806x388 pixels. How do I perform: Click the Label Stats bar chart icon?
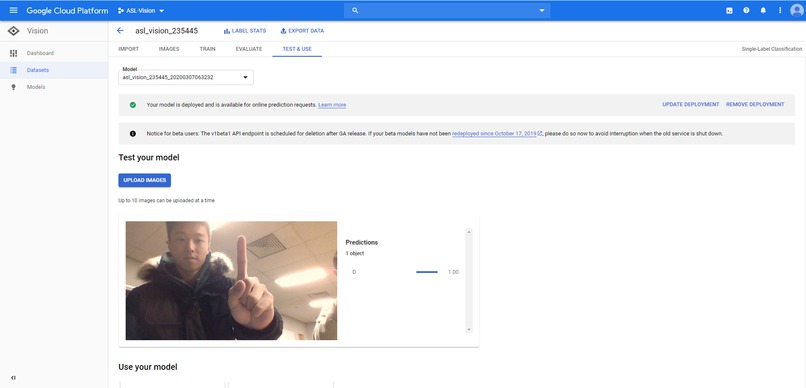(x=227, y=31)
